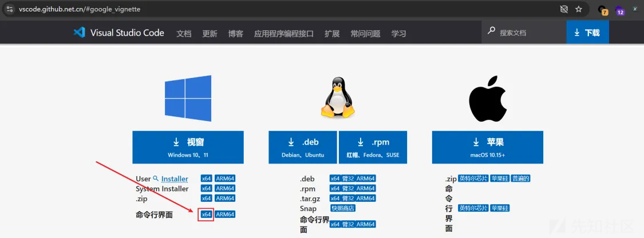Image resolution: width=644 pixels, height=238 pixels.
Task: Download Windows .zip ARM64
Action: pyautogui.click(x=225, y=198)
